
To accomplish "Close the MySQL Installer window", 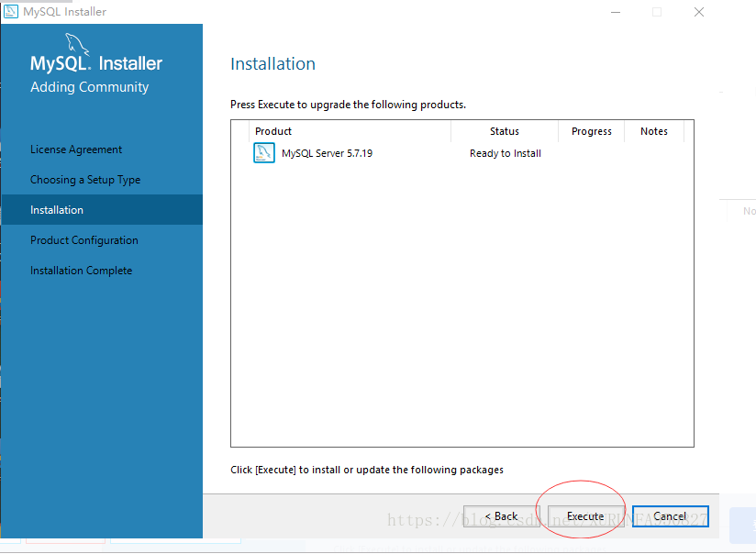I will point(699,12).
